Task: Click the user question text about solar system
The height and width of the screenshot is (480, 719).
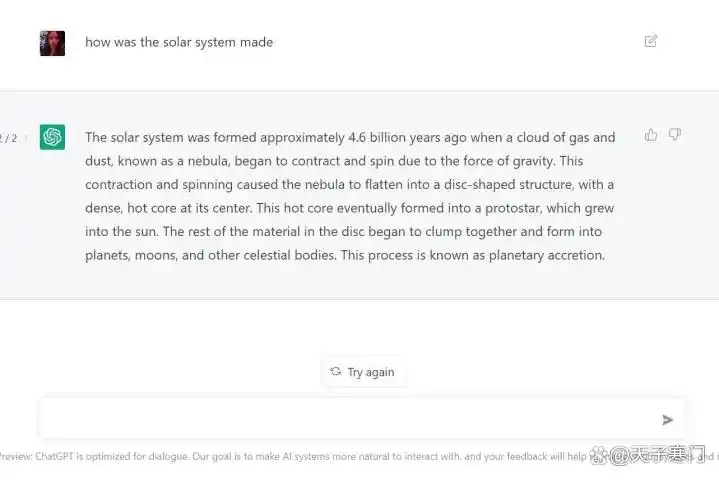Action: coord(179,42)
